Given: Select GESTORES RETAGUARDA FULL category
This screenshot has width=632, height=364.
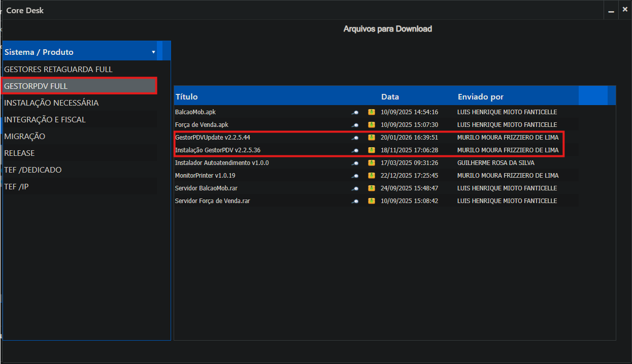Looking at the screenshot, I should 58,69.
